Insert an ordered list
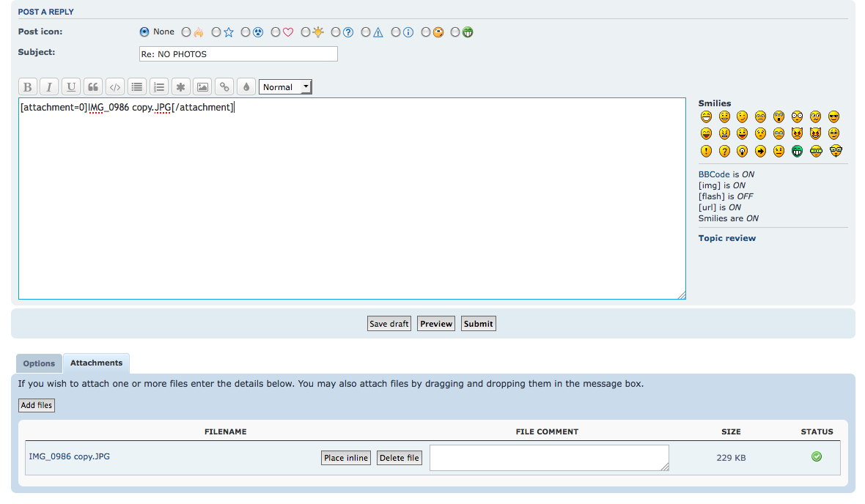 coord(159,87)
